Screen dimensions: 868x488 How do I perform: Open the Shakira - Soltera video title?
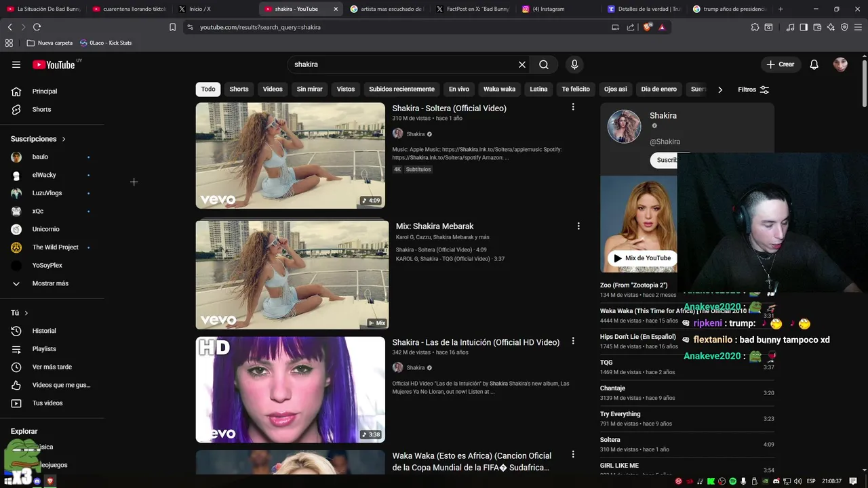tap(449, 108)
